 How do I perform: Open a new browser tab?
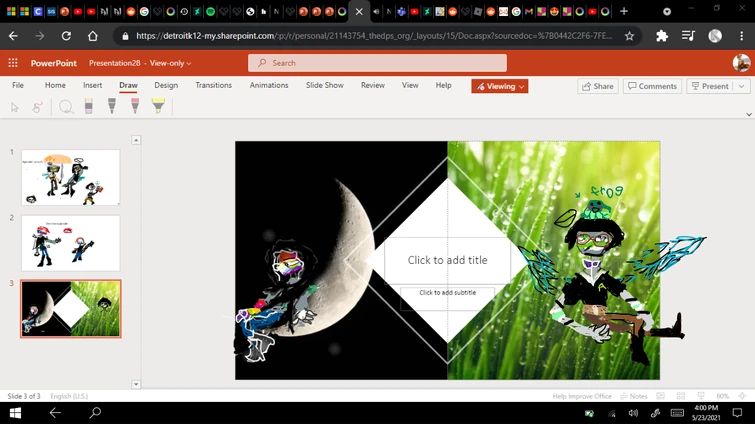(x=624, y=11)
